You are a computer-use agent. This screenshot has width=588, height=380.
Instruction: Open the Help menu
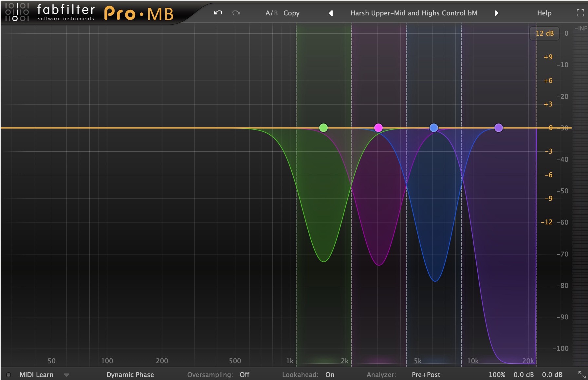tap(544, 13)
